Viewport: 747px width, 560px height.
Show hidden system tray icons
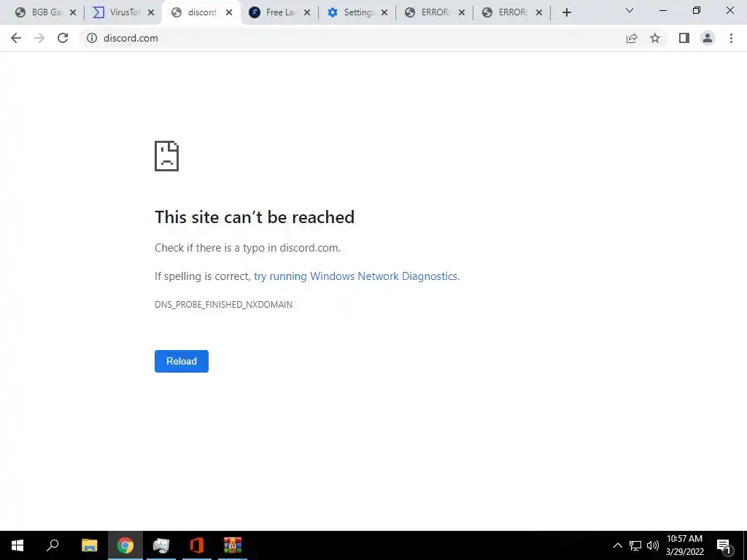tap(617, 545)
